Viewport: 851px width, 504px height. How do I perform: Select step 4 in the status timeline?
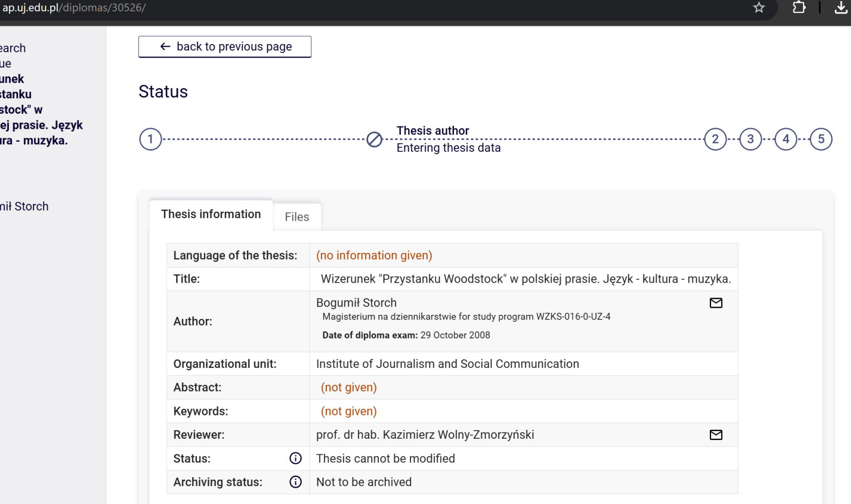(x=786, y=139)
